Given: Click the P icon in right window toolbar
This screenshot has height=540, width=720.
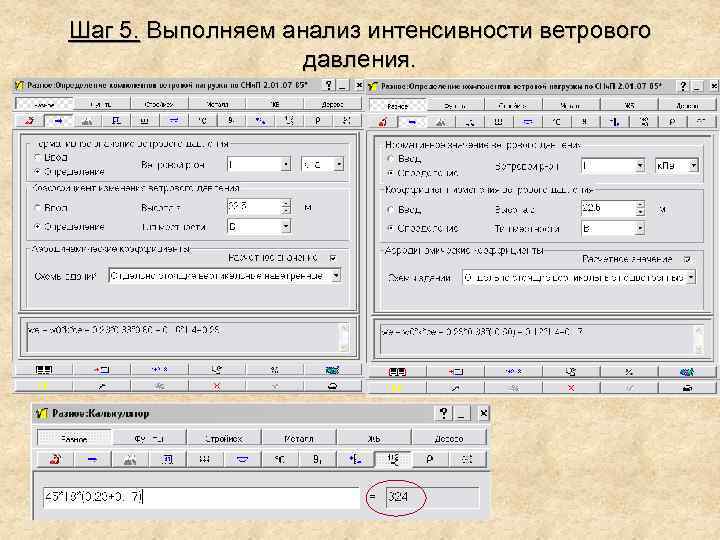Looking at the screenshot, I should pos(672,122).
